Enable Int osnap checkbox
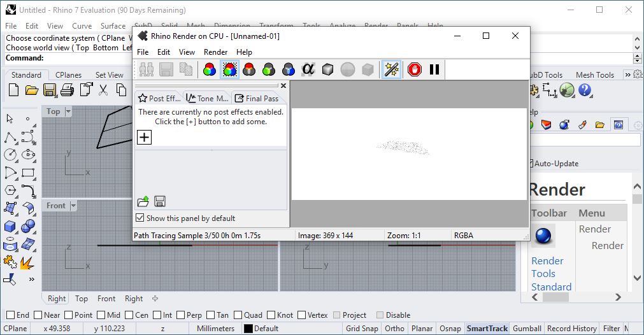 pyautogui.click(x=157, y=315)
